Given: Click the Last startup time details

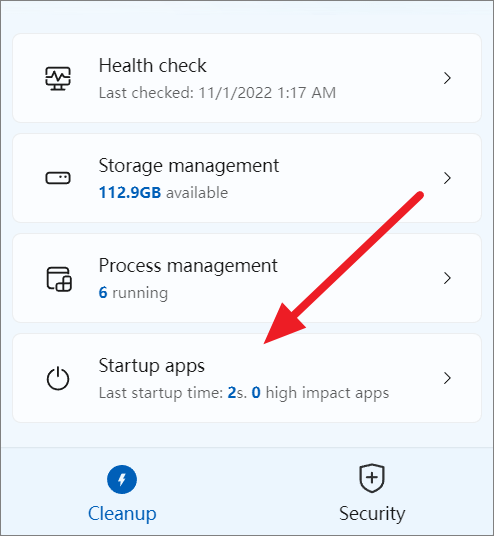Looking at the screenshot, I should 244,393.
